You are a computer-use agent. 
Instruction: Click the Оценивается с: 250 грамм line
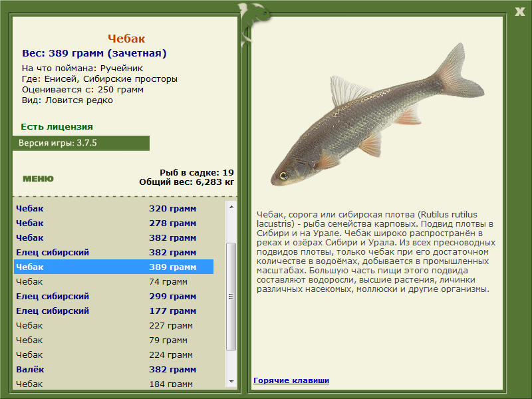[x=82, y=90]
